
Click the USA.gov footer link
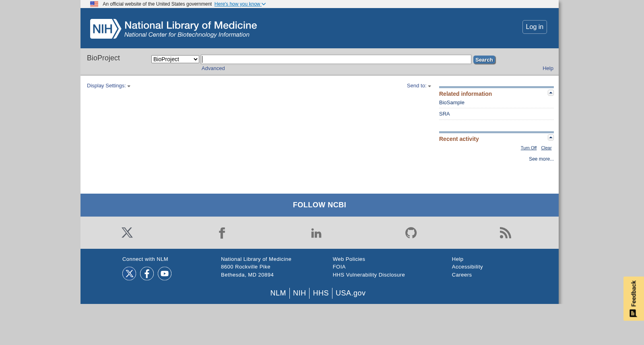[x=351, y=293]
